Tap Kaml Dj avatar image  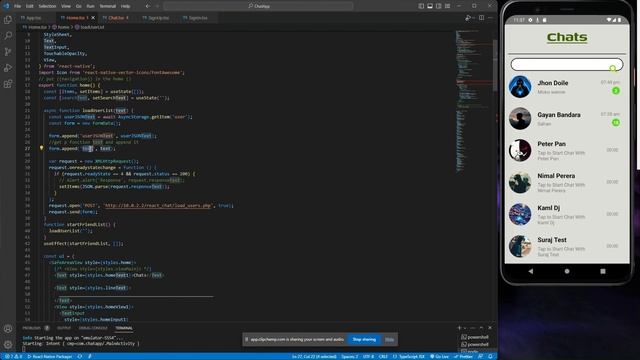pyautogui.click(x=520, y=214)
